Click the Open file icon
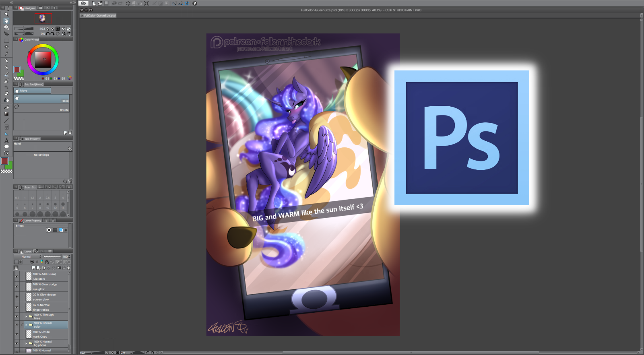This screenshot has height=355, width=644. 100,3
